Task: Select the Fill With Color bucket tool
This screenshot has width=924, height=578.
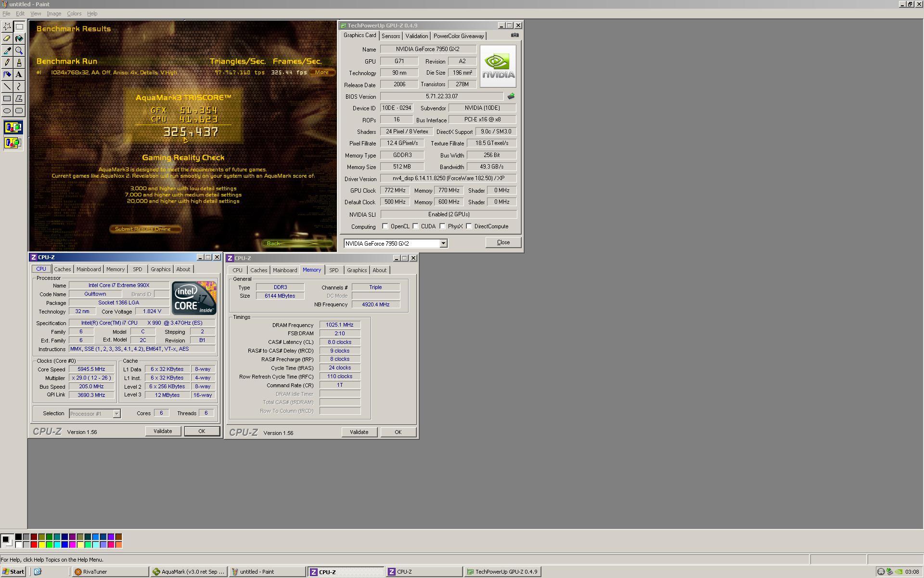Action: click(x=19, y=39)
